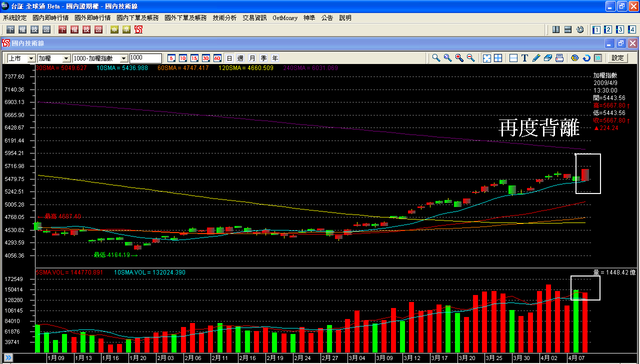This screenshot has width=640, height=364.
Task: Click the double-arrow button at bottom left
Action: pyautogui.click(x=8, y=358)
